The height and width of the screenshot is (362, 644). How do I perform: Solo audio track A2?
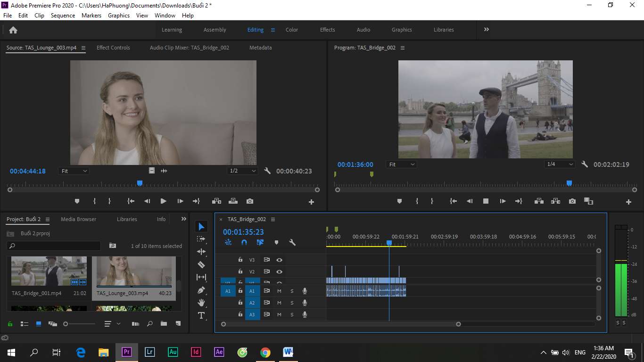(292, 303)
